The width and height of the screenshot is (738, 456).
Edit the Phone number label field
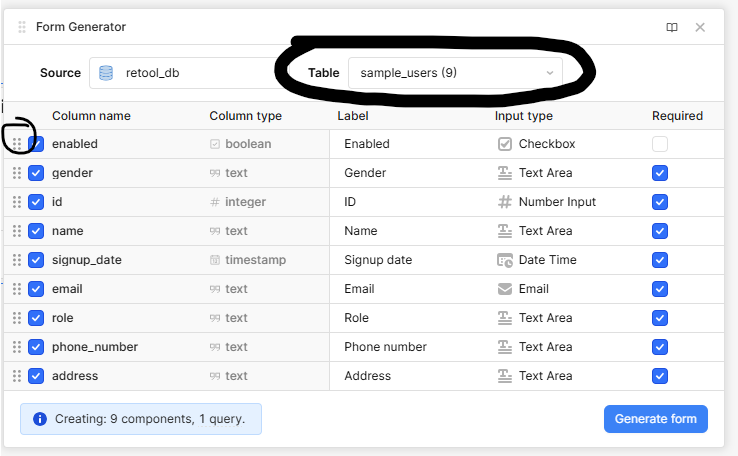click(x=410, y=347)
